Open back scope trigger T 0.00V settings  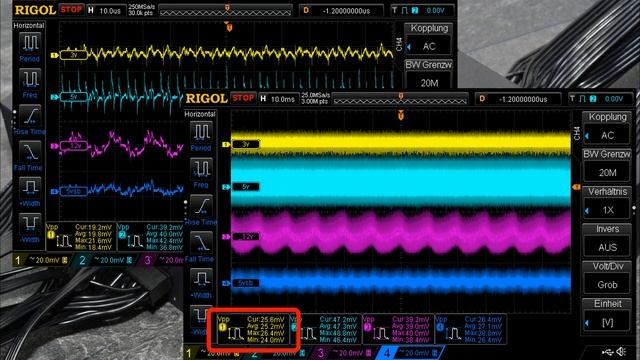point(422,10)
